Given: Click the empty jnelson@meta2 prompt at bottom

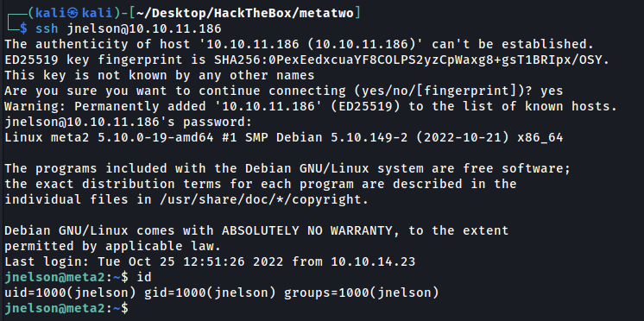Looking at the screenshot, I should click(66, 308).
